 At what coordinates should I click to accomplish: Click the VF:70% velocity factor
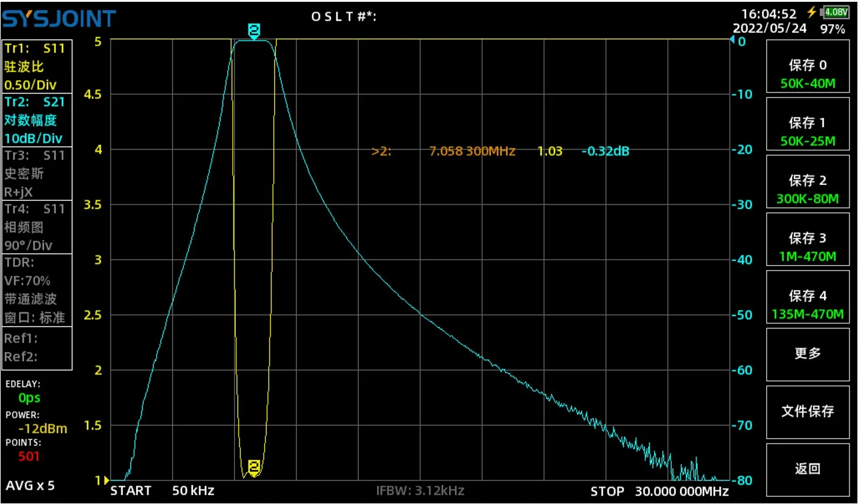27,281
